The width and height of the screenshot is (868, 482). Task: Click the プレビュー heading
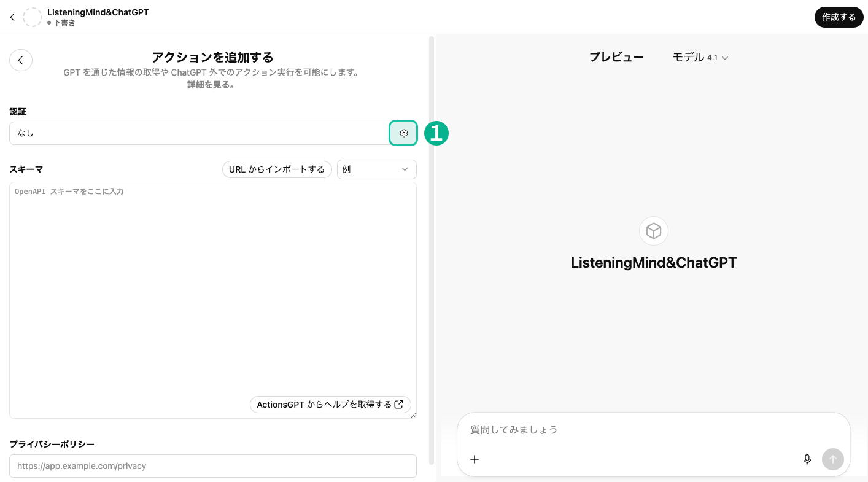tap(616, 57)
